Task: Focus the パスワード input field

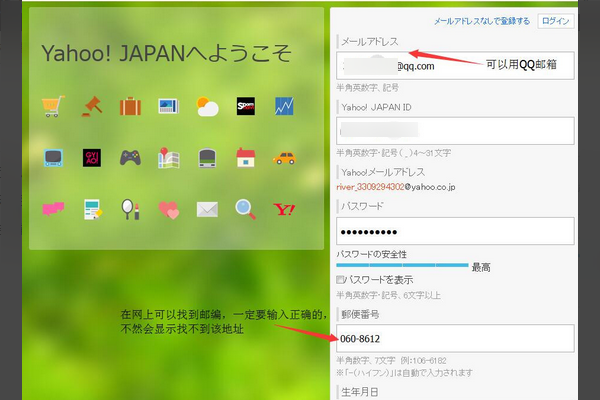Action: tap(455, 231)
